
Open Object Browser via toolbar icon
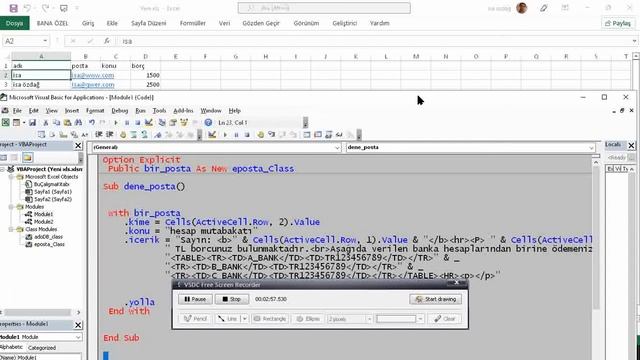[x=184, y=122]
